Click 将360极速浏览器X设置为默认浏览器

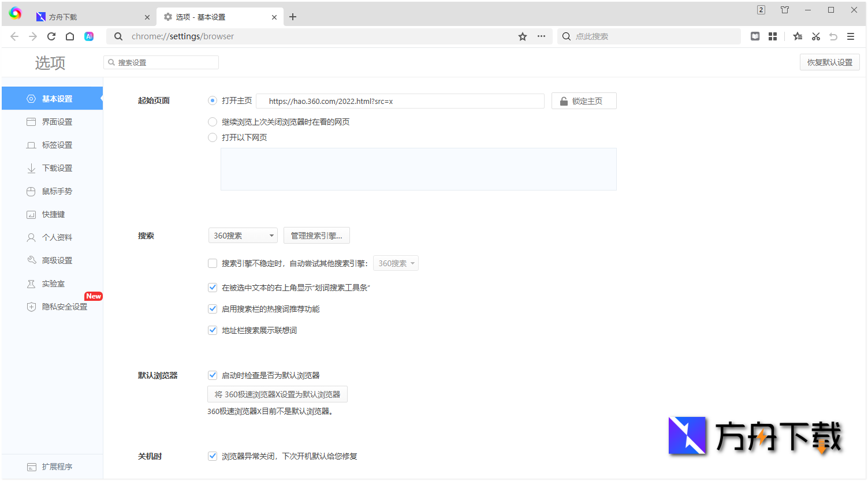tap(277, 394)
